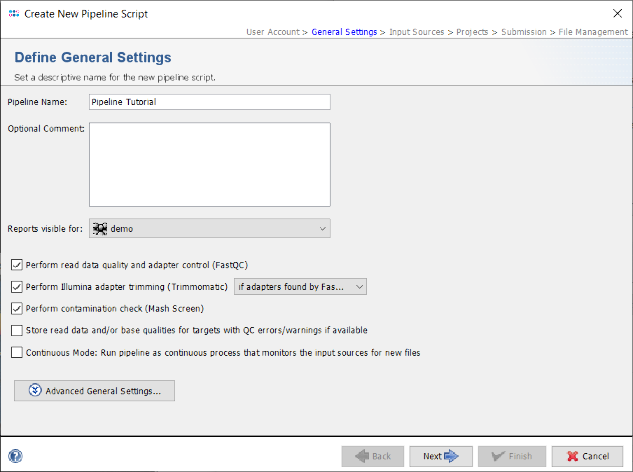633x472 pixels.
Task: Disable FastQC read data quality check
Action: point(16,265)
